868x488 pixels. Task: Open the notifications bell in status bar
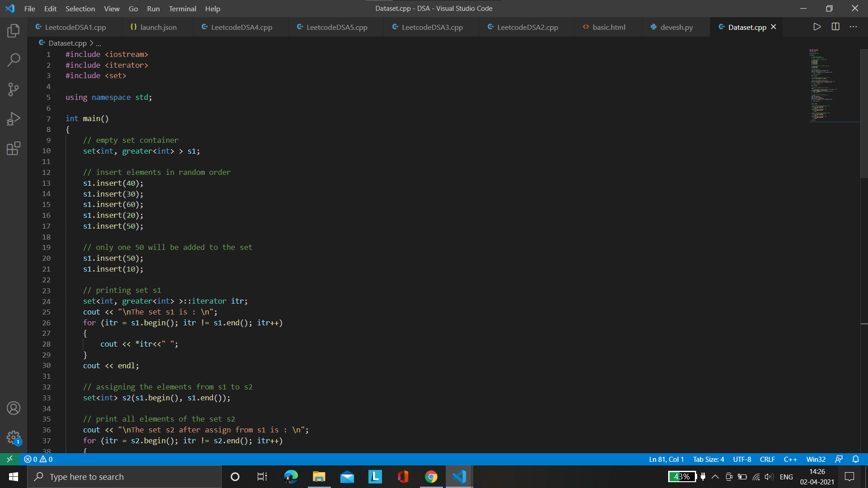point(856,459)
